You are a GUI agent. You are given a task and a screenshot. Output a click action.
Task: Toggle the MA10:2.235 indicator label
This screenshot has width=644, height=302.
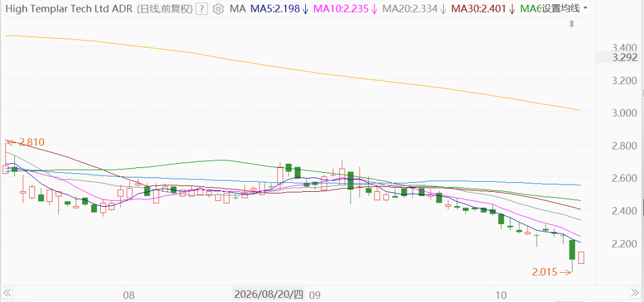345,8
